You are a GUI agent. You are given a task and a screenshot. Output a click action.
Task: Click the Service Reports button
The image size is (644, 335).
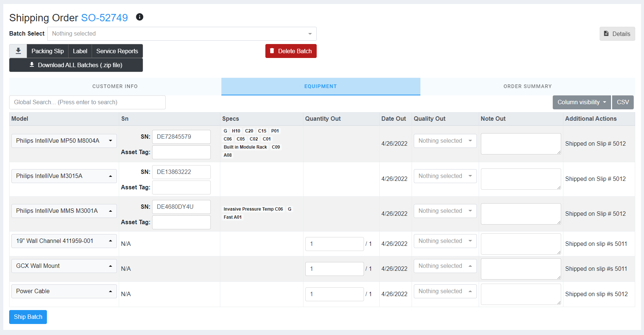(117, 51)
